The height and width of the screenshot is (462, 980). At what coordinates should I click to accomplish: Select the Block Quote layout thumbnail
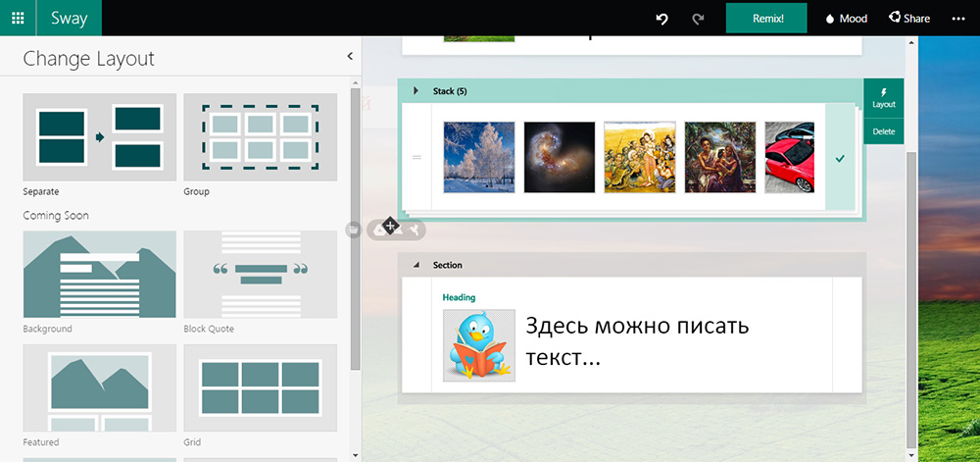[x=260, y=275]
